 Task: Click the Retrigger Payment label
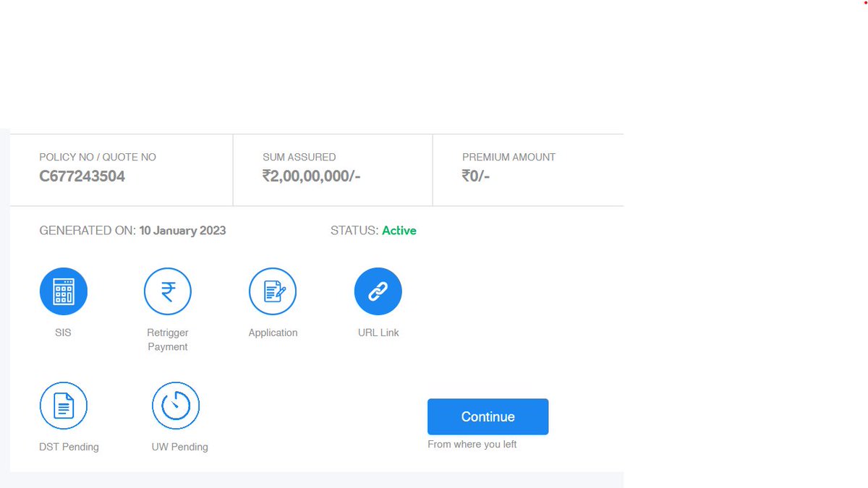pos(168,340)
